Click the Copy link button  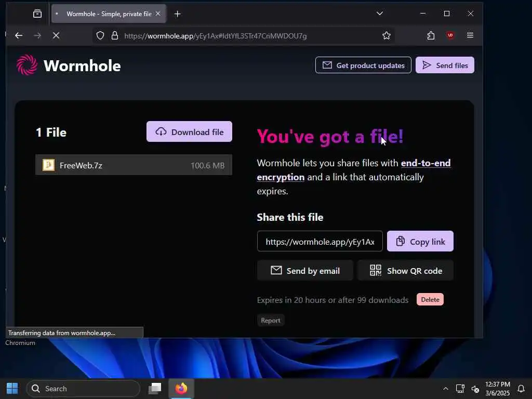(420, 241)
